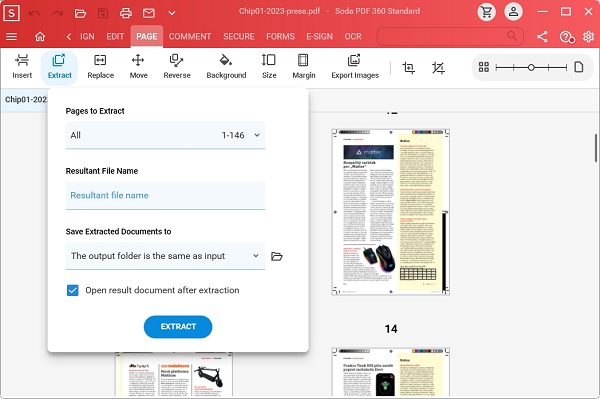Click the ribbon tabs left arrow
Image resolution: width=600 pixels, height=399 pixels.
point(68,37)
